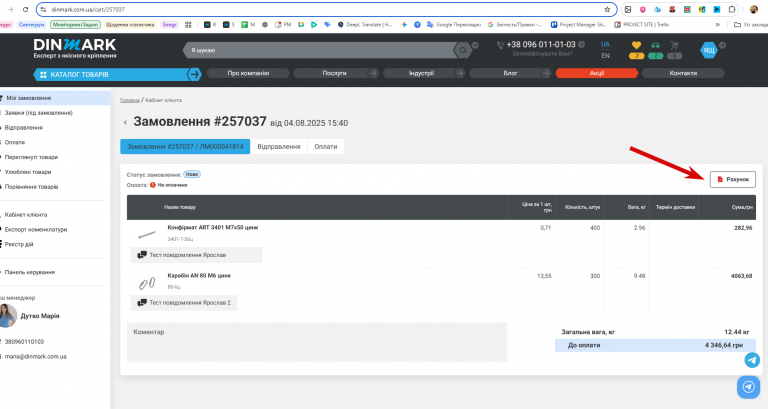Show more bookmarks with double chevron

point(718,24)
